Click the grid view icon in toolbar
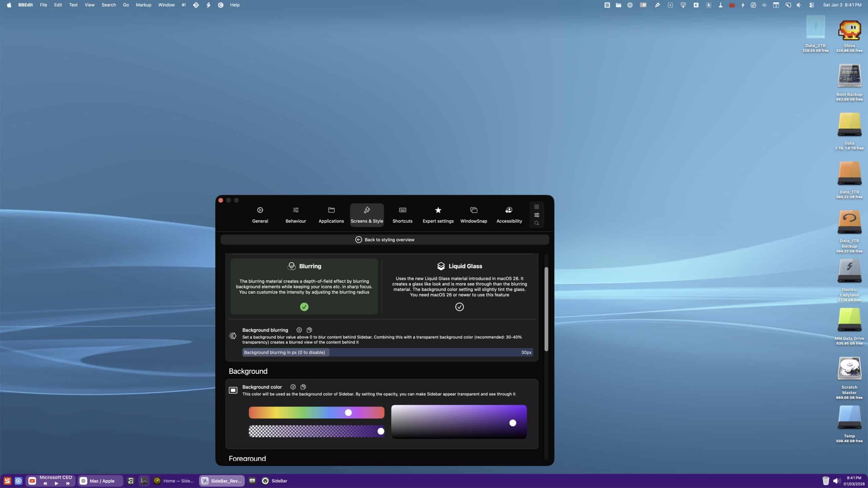The height and width of the screenshot is (488, 868). tap(536, 207)
